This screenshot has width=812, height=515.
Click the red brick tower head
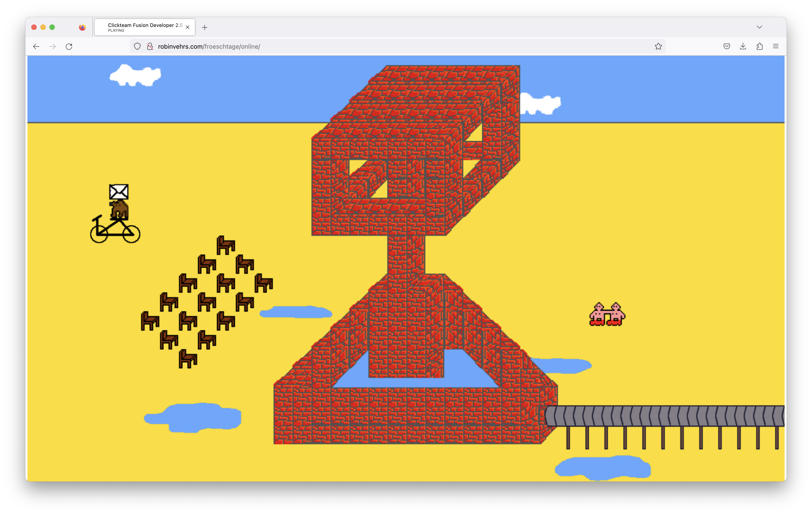click(416, 150)
